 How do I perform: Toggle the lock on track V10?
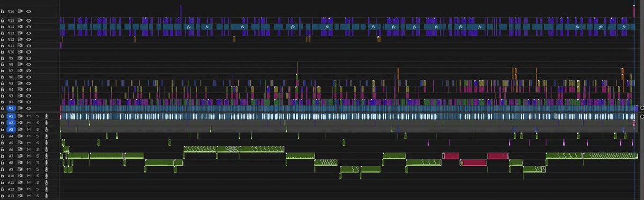pyautogui.click(x=3, y=51)
